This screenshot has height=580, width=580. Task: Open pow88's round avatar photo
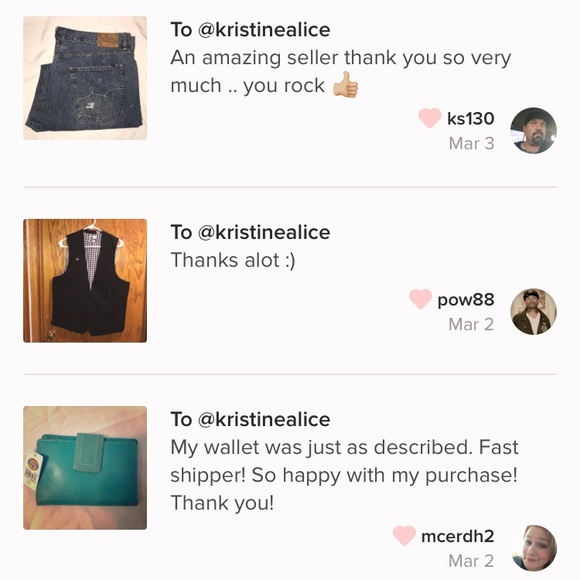[x=533, y=311]
